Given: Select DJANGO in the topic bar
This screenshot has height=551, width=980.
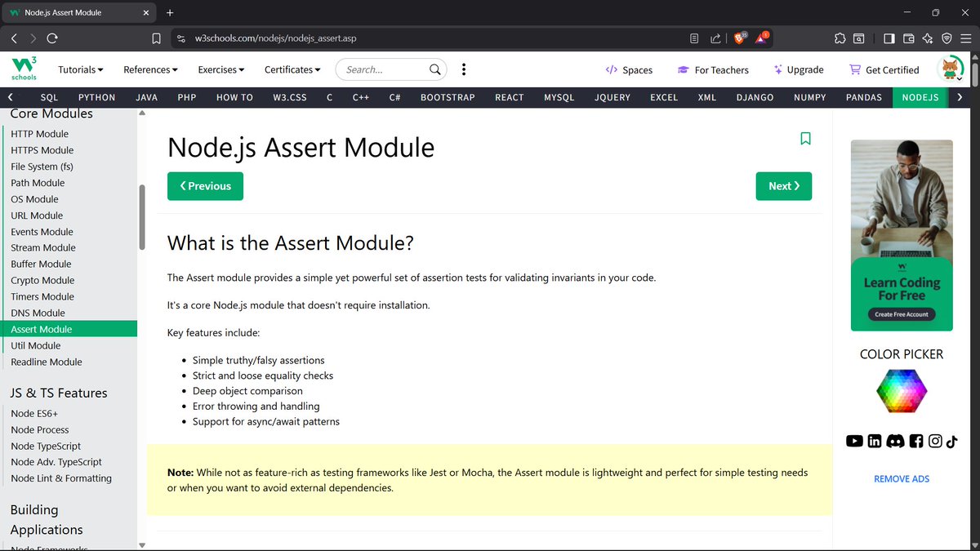Looking at the screenshot, I should click(x=755, y=97).
